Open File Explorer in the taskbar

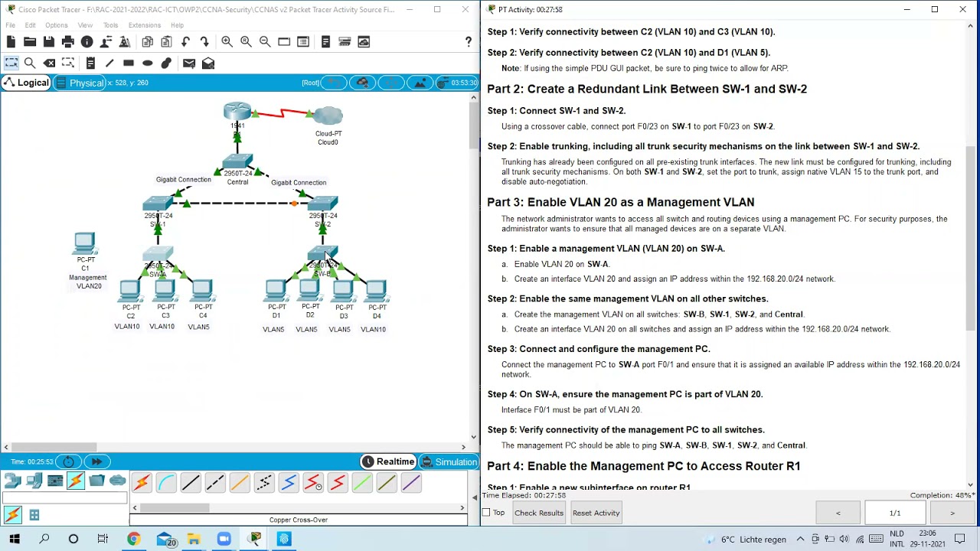(x=194, y=540)
